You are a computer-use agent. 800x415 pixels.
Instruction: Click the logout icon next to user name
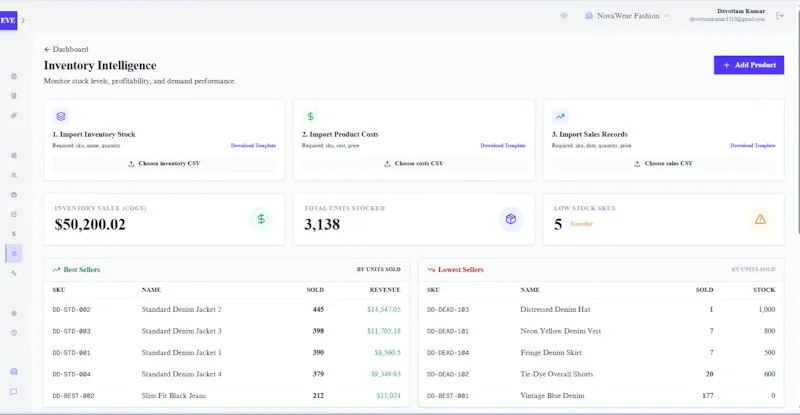780,16
